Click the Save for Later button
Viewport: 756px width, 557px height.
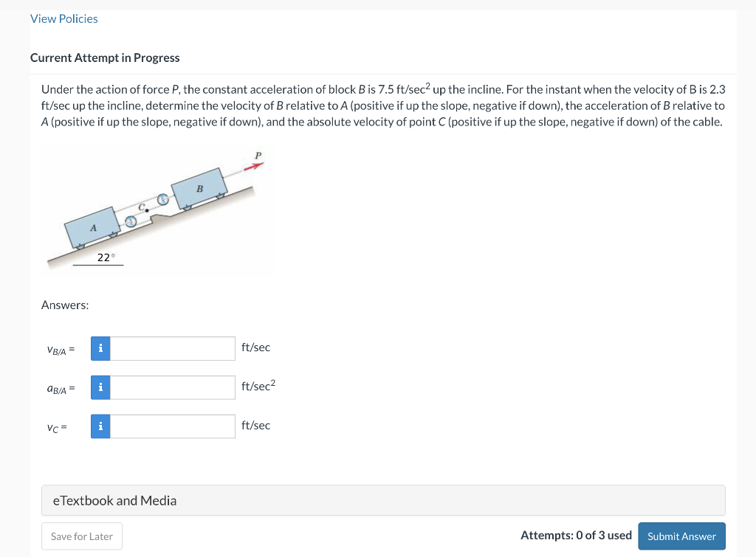81,536
